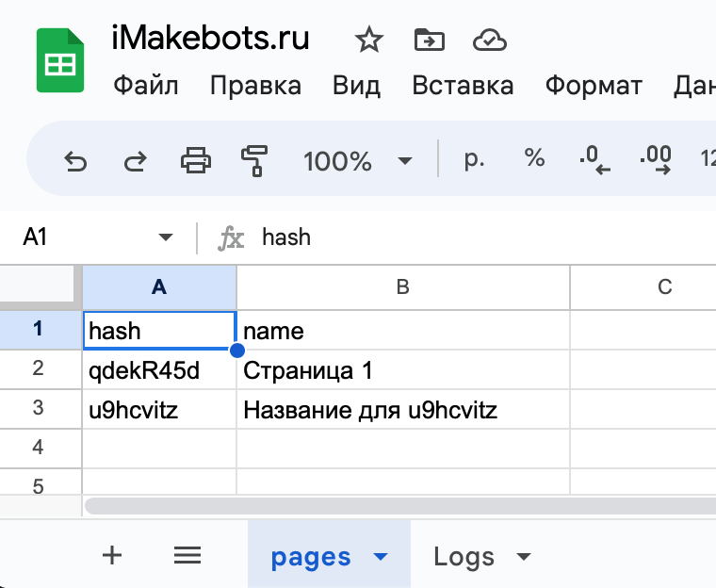Select row 1 header
The height and width of the screenshot is (588, 716).
coord(41,330)
